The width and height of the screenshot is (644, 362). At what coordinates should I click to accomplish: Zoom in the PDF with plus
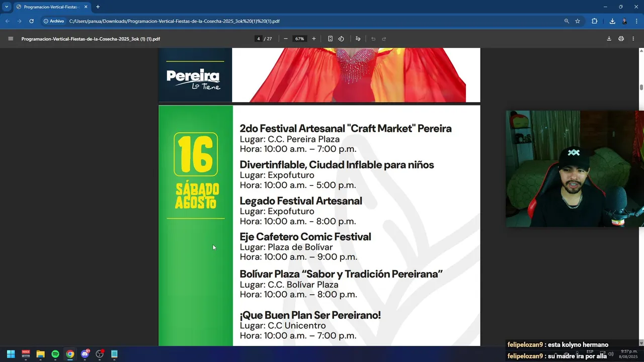coord(314,39)
